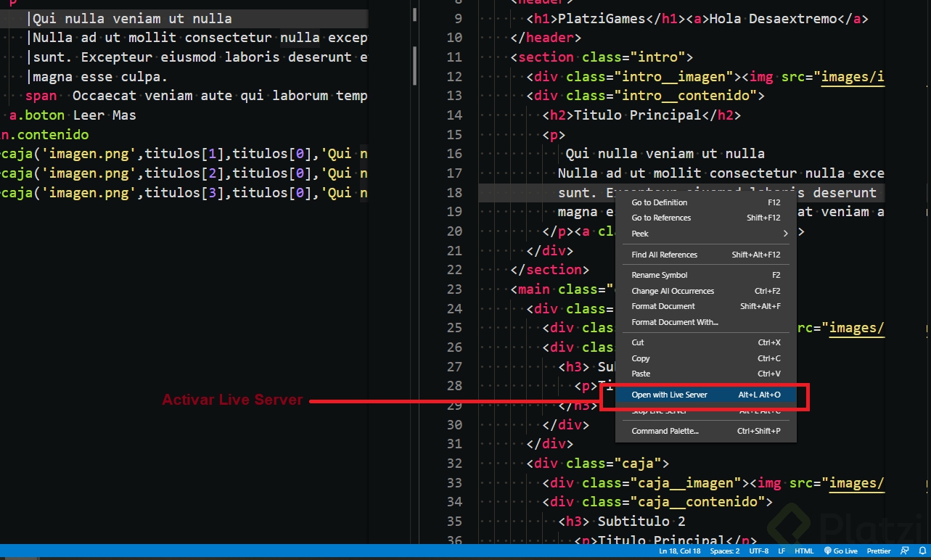Click line number 35 in the gutter

click(x=454, y=521)
